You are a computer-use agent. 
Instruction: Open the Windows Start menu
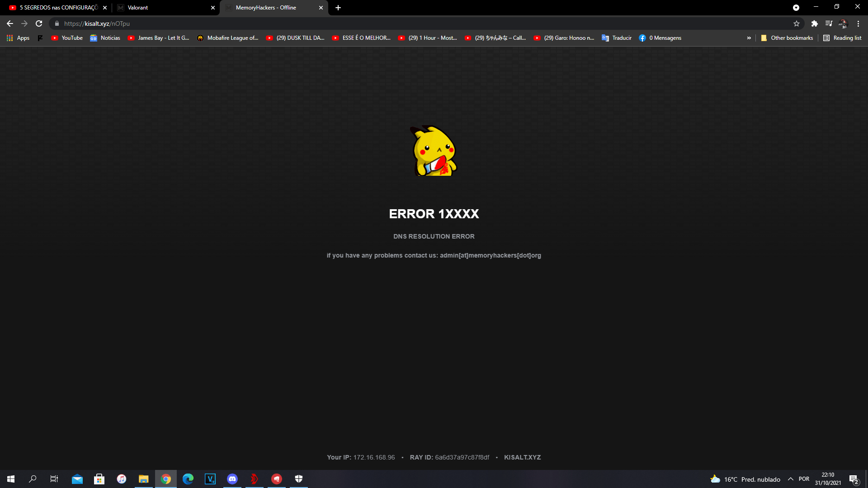point(11,479)
